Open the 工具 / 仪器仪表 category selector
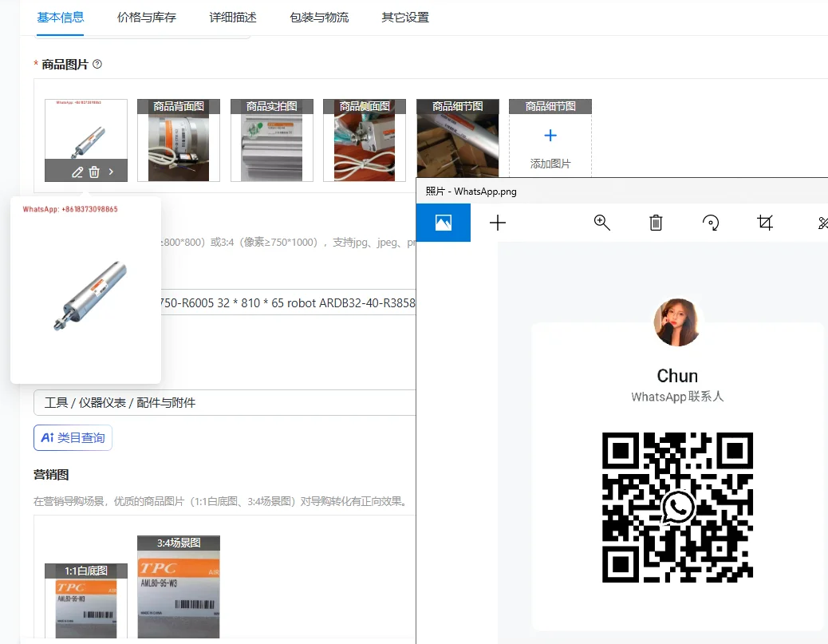This screenshot has height=644, width=828. coord(224,402)
